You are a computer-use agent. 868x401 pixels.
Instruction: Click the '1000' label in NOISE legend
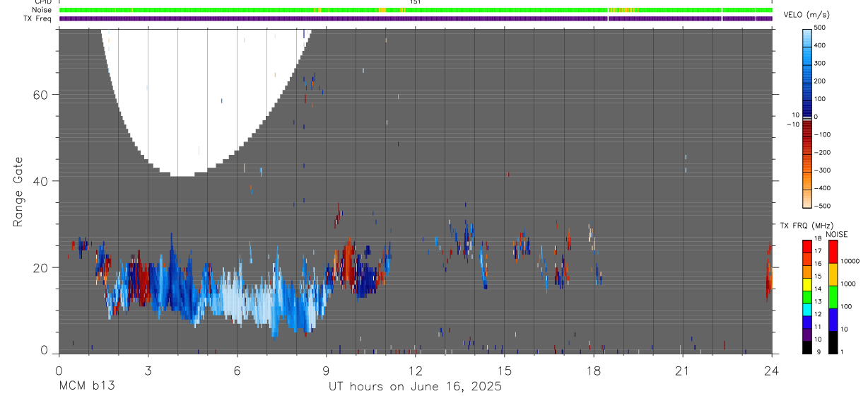tap(849, 284)
